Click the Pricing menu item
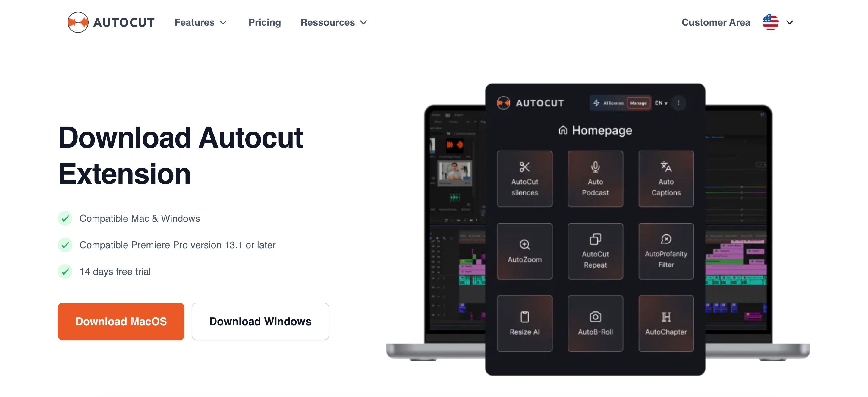 point(265,22)
